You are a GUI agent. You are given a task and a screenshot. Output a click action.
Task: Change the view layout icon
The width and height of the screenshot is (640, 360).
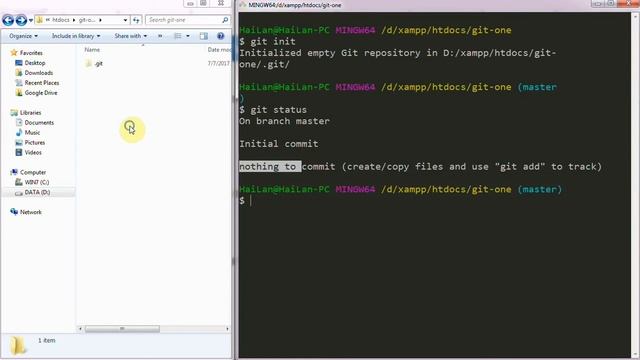178,36
